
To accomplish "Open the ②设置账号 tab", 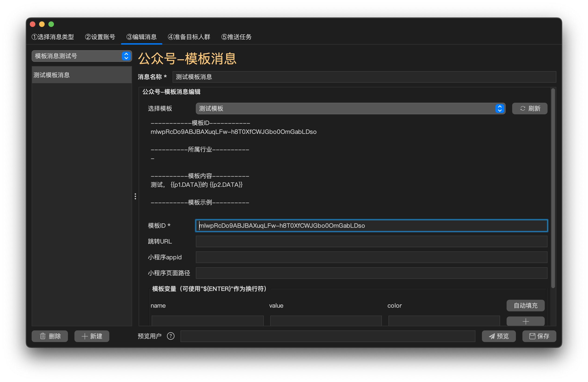I will pyautogui.click(x=100, y=37).
